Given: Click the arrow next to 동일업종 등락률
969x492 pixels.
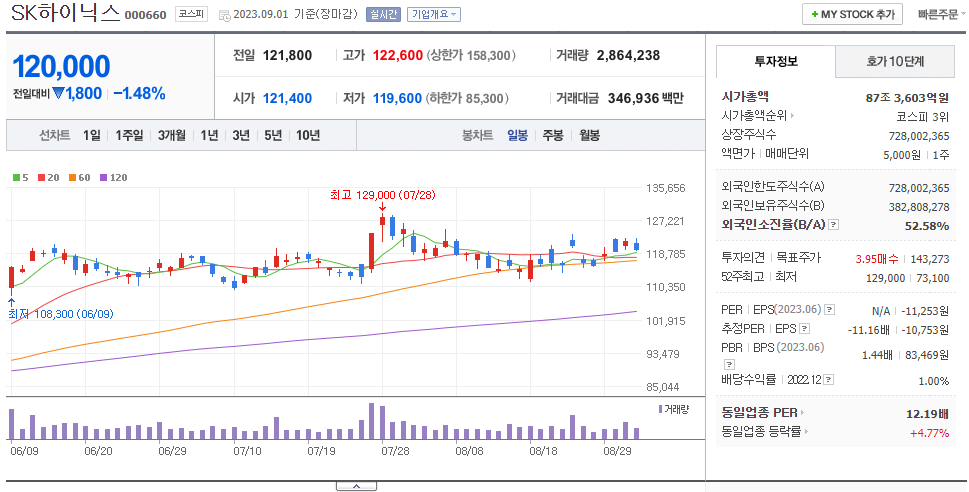Looking at the screenshot, I should click(806, 432).
